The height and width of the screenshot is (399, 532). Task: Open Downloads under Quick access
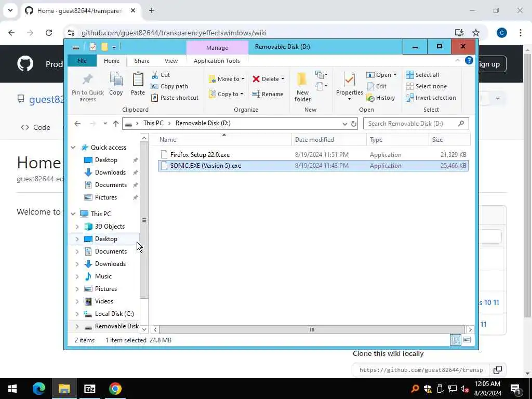[110, 172]
